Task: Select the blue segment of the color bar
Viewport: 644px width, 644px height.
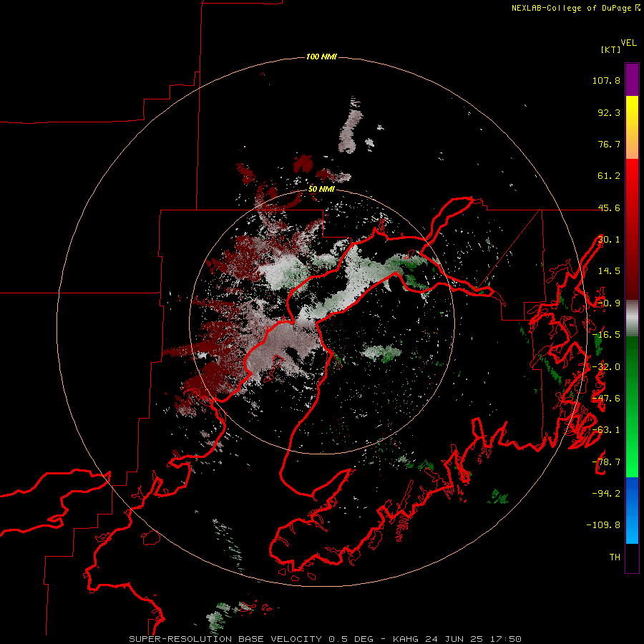Action: (632, 510)
